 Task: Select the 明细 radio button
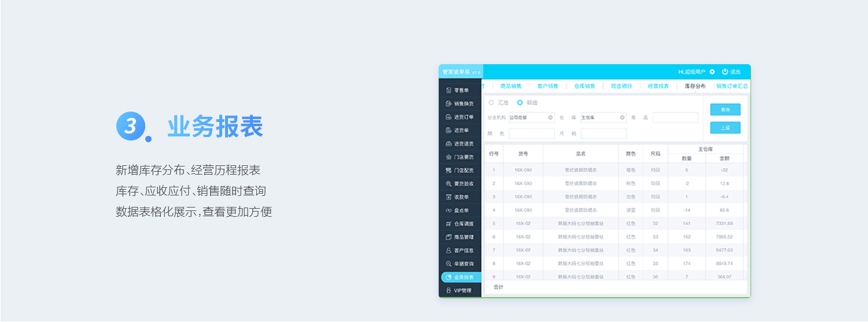[x=520, y=102]
